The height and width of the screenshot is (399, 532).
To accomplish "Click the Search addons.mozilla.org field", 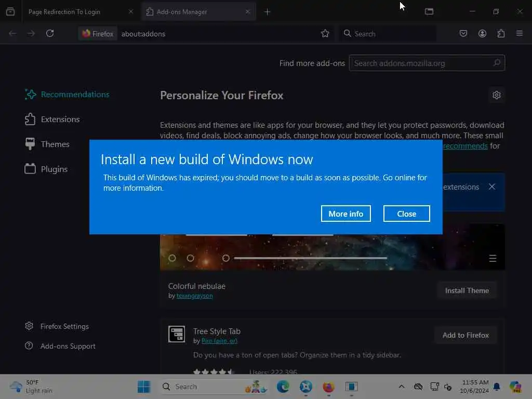I will tap(427, 63).
